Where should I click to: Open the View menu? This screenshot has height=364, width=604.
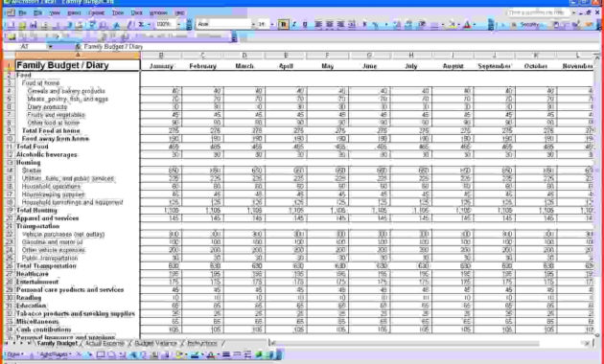pos(55,13)
